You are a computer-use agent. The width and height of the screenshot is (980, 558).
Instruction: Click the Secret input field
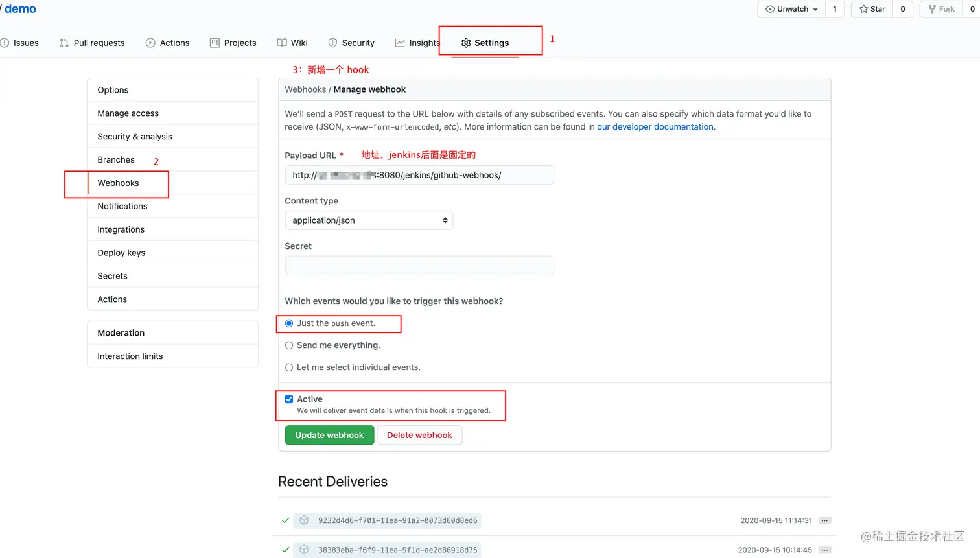419,266
